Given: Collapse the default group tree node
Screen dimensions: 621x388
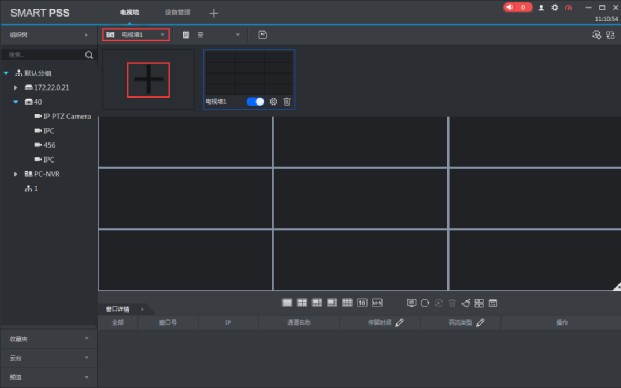Looking at the screenshot, I should tap(6, 73).
